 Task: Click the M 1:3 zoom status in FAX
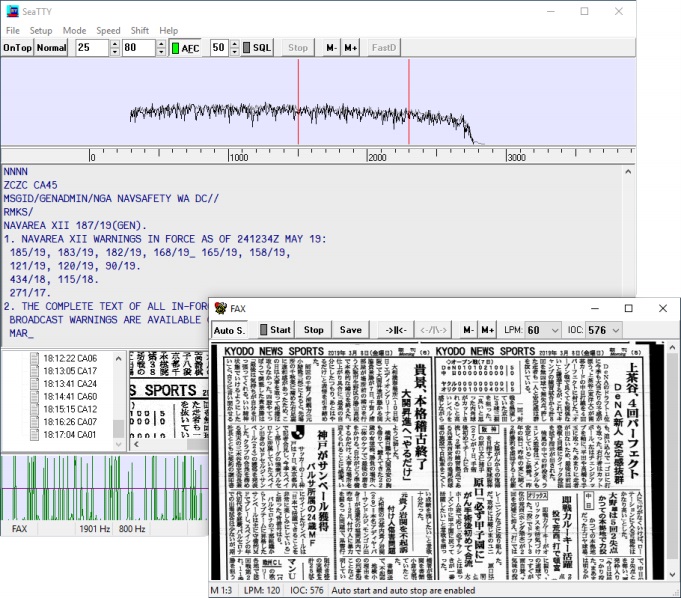point(221,591)
